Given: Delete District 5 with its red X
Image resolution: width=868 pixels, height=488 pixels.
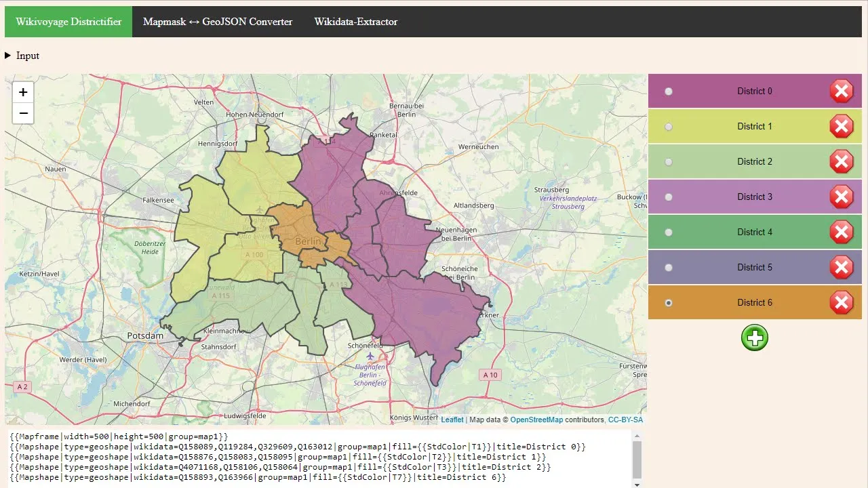Looking at the screenshot, I should (x=842, y=267).
